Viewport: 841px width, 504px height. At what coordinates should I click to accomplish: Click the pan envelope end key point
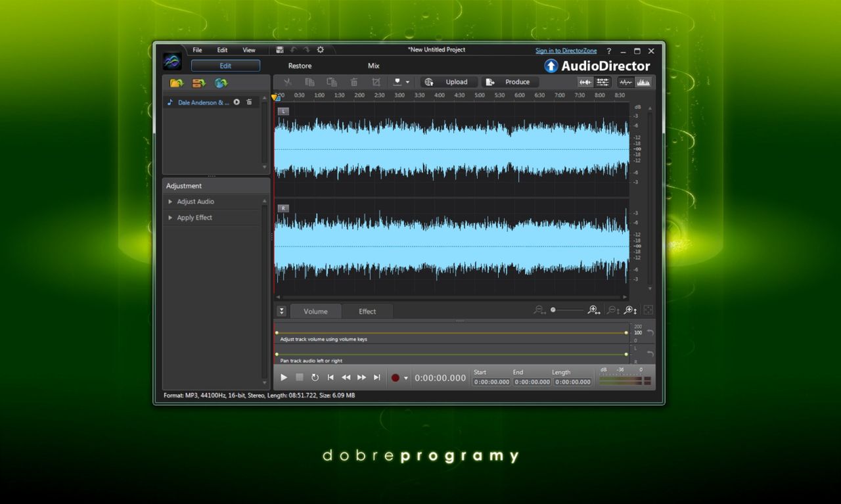point(626,354)
